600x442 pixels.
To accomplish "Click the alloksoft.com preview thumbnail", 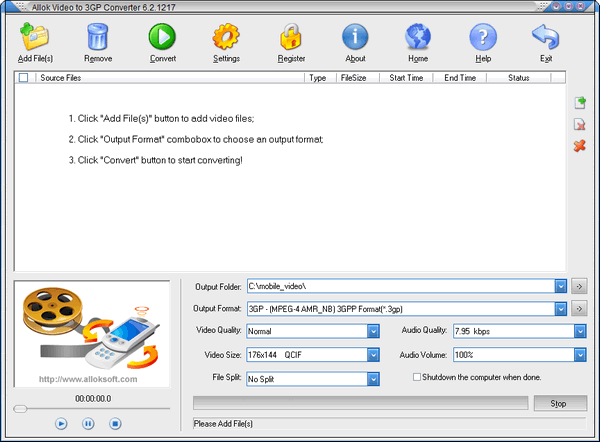I will tap(92, 334).
